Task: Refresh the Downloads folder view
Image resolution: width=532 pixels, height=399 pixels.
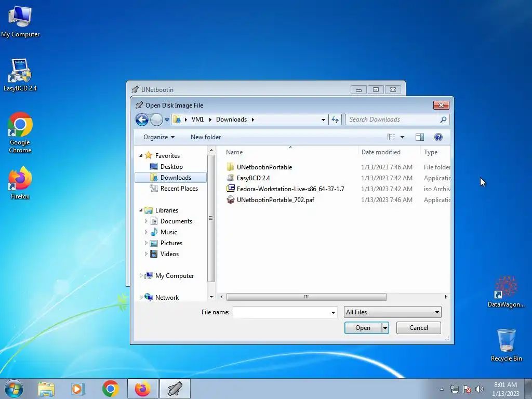Action: (x=335, y=119)
